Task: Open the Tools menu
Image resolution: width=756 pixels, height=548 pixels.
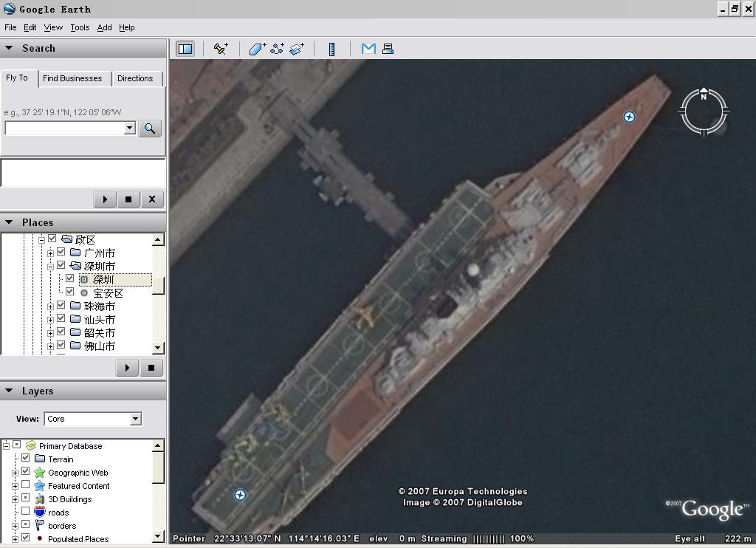Action: (x=80, y=27)
